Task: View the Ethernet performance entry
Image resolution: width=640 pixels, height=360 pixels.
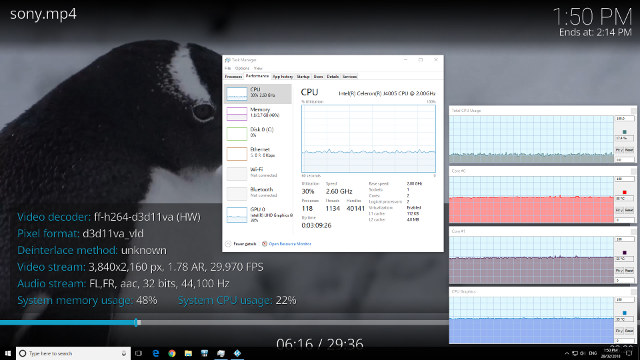Action: coord(258,153)
